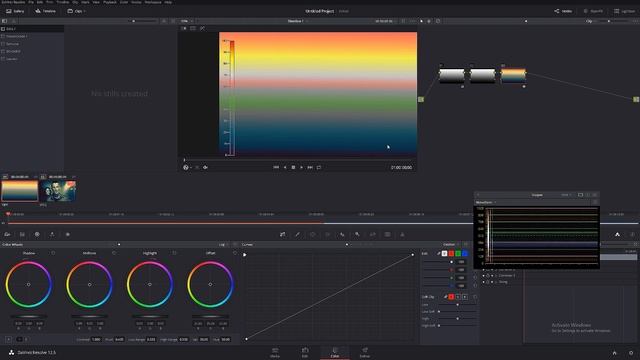Viewport: 640px width, 360px height.
Task: Enable image wipe in viewer
Action: pos(184,28)
